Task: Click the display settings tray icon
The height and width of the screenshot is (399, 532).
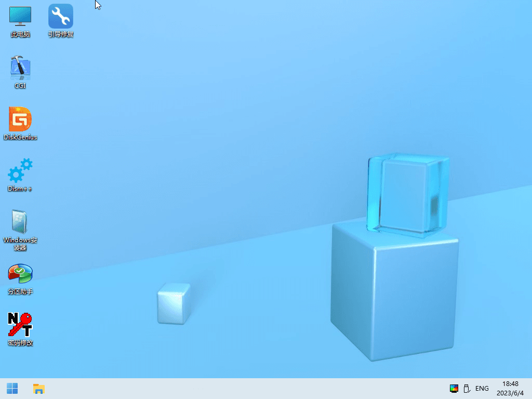Action: [x=454, y=388]
